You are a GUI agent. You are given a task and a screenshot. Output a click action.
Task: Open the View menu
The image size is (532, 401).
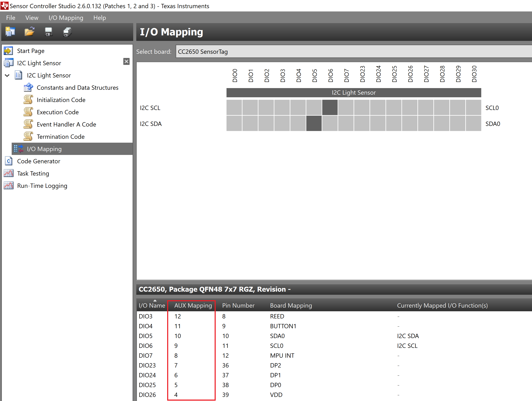[x=32, y=18]
